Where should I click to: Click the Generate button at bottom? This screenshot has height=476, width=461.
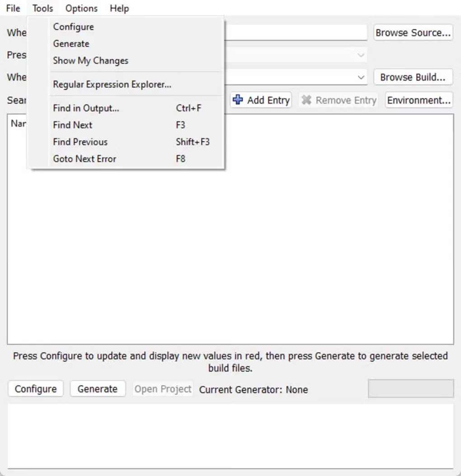(98, 389)
